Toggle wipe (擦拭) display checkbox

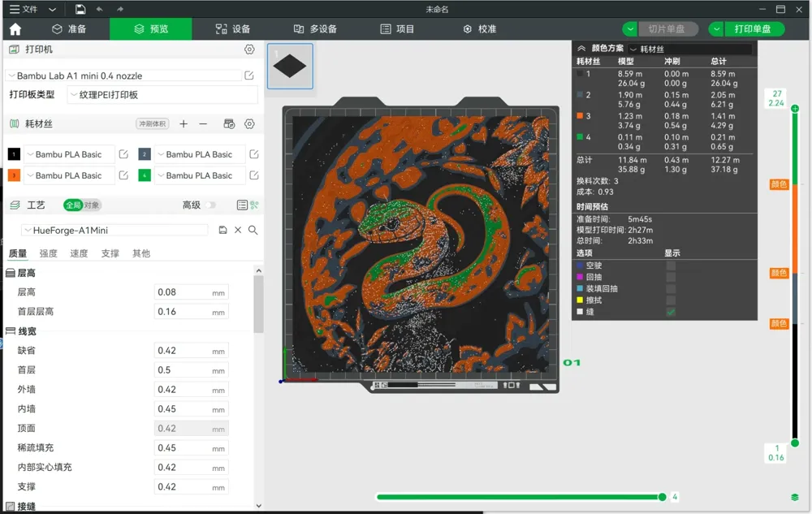pyautogui.click(x=671, y=300)
